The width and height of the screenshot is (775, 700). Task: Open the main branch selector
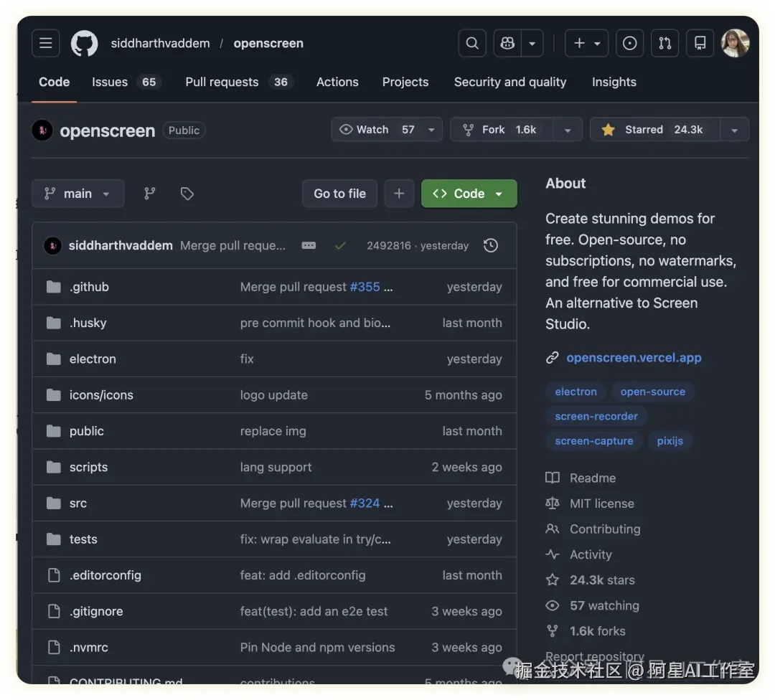(77, 194)
